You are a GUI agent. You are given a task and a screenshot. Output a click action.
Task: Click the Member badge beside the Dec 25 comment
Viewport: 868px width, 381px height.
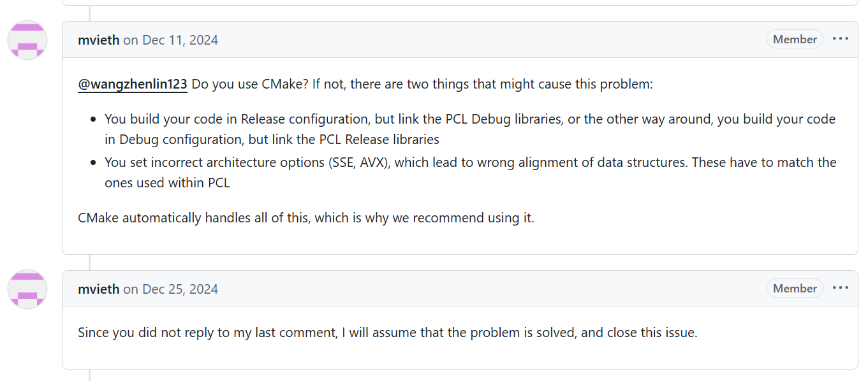coord(795,288)
